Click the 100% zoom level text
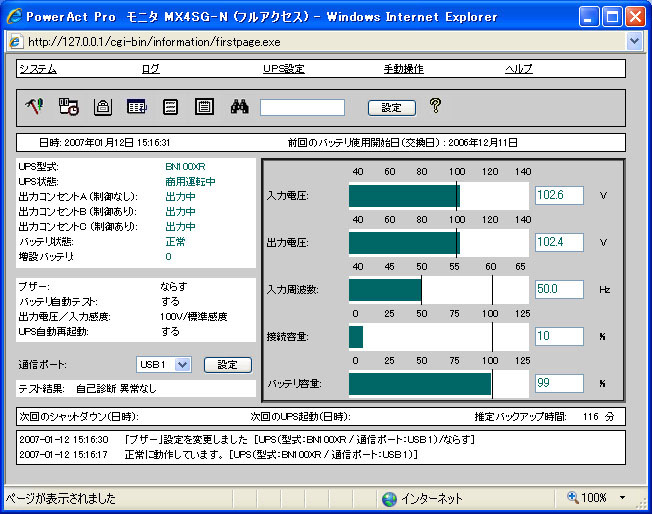Image resolution: width=652 pixels, height=514 pixels. coord(594,497)
